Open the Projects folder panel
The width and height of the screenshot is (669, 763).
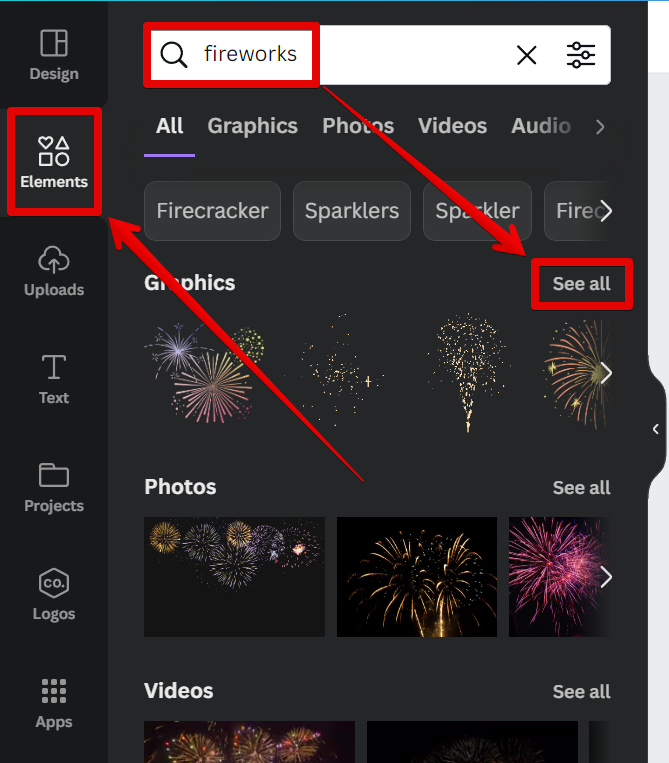(x=54, y=487)
